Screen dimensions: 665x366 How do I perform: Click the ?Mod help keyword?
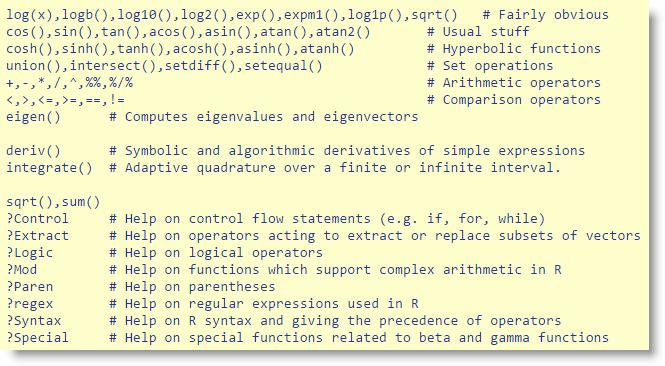click(x=22, y=270)
